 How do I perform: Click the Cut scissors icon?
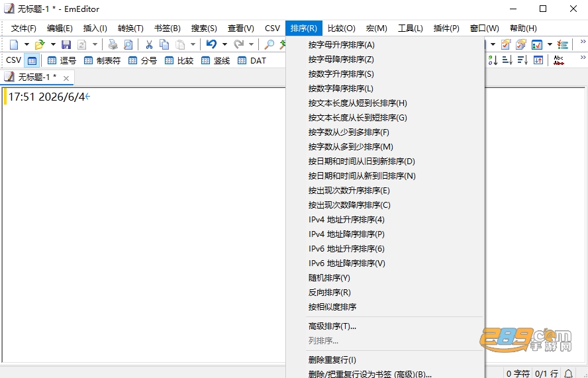149,44
